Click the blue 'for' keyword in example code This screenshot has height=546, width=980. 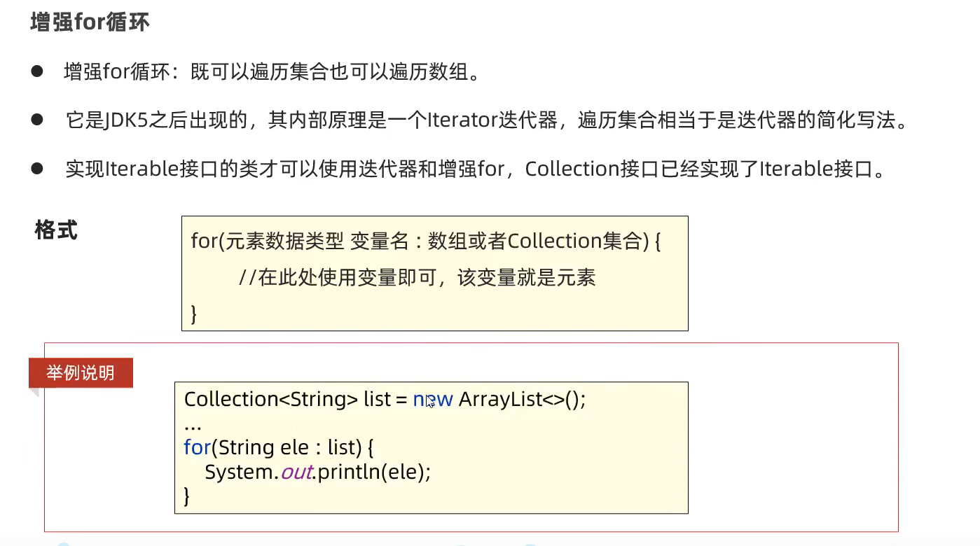pyautogui.click(x=198, y=447)
